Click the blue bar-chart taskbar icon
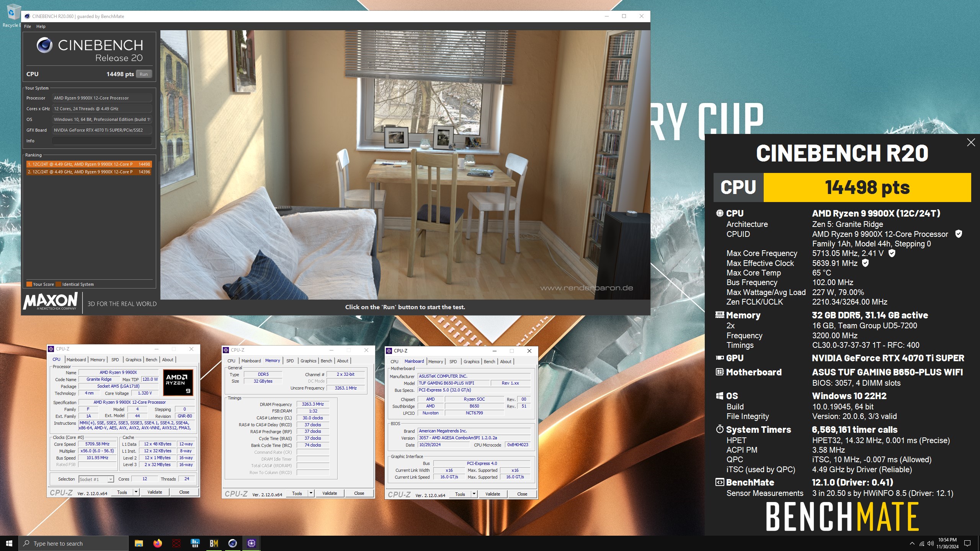 [x=195, y=543]
